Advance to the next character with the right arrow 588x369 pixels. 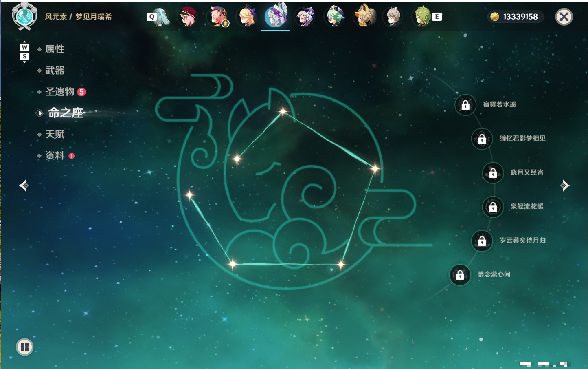pos(565,186)
